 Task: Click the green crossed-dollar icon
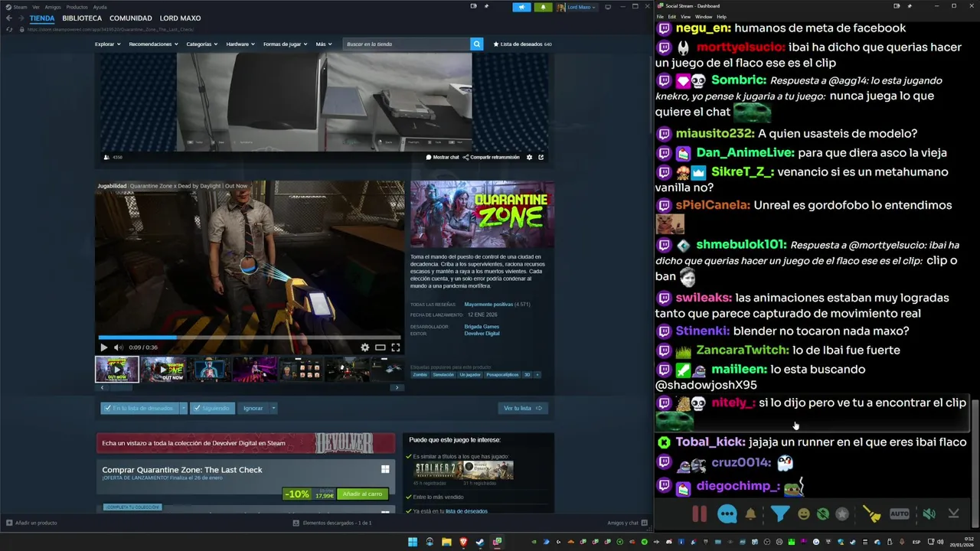pos(823,514)
